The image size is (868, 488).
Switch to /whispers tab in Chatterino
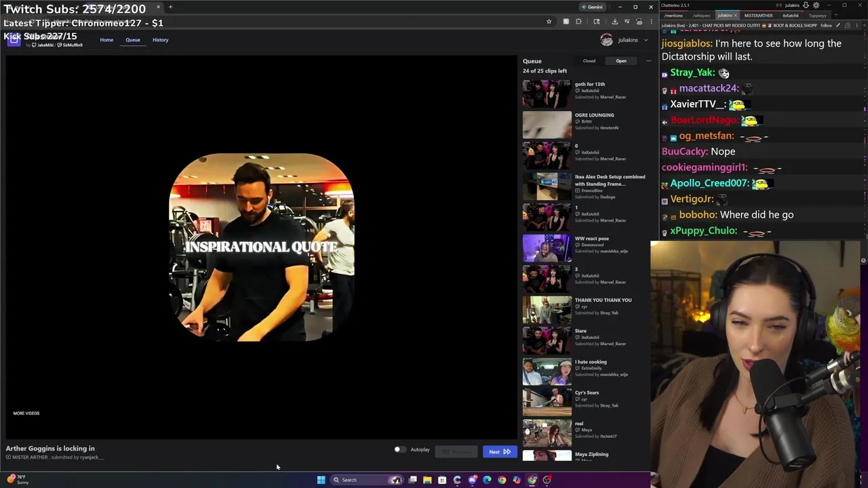pos(701,15)
